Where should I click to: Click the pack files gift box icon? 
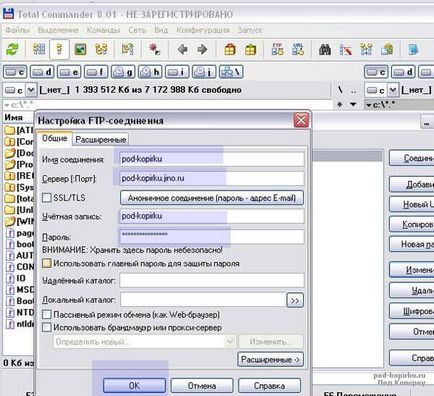pos(230,49)
